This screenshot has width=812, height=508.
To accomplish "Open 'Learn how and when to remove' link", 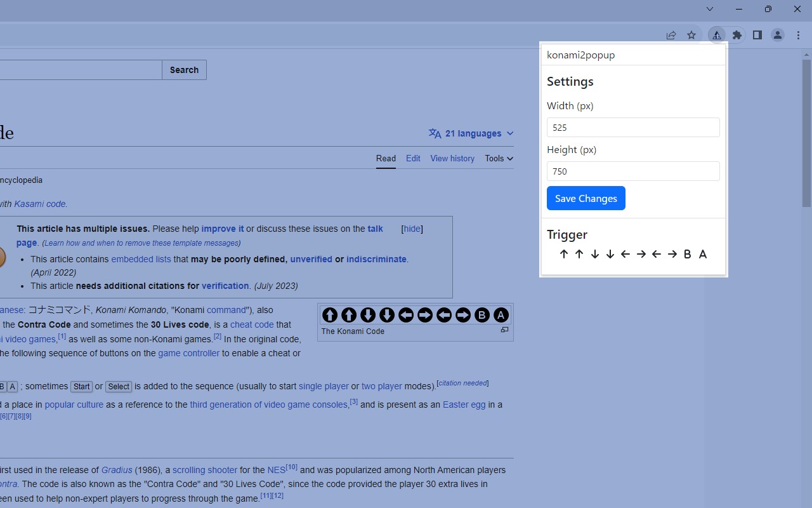I will point(141,243).
